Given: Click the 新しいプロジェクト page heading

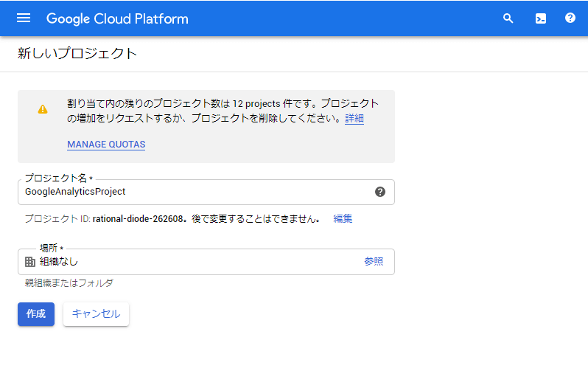Looking at the screenshot, I should 77,54.
